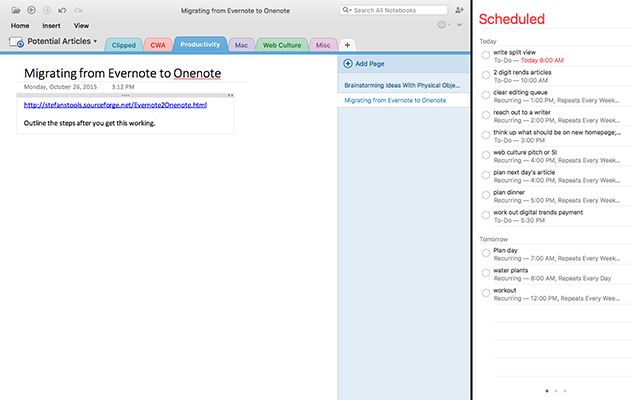640x400 pixels.
Task: Share notebook with the add person icon
Action: 460,10
